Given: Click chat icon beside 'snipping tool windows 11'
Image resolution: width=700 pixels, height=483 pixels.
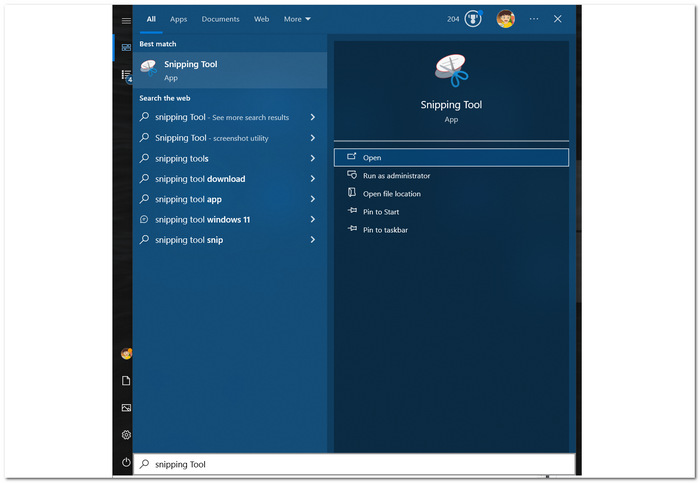Looking at the screenshot, I should pos(144,219).
